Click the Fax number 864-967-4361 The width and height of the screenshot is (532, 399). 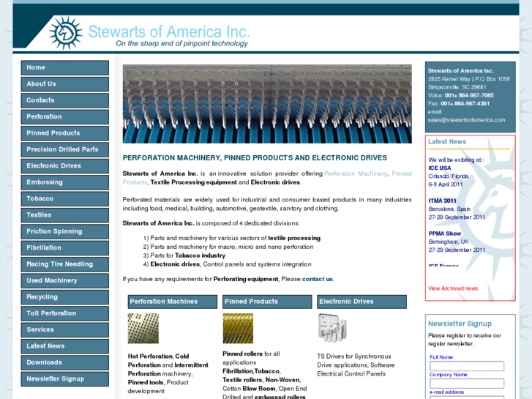(x=465, y=103)
